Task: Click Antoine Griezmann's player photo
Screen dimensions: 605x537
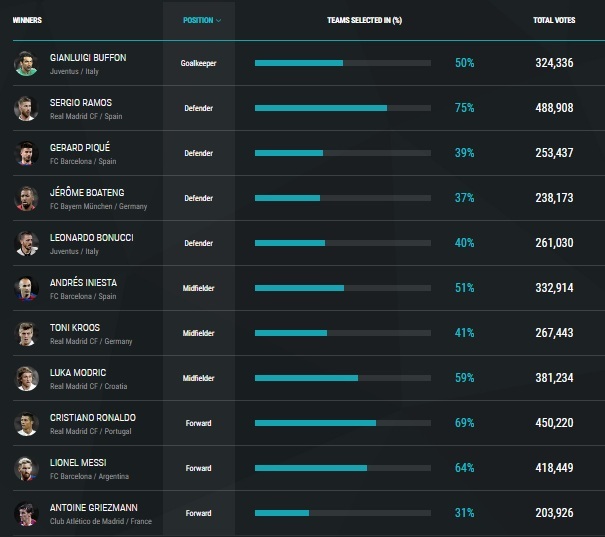Action: point(26,513)
